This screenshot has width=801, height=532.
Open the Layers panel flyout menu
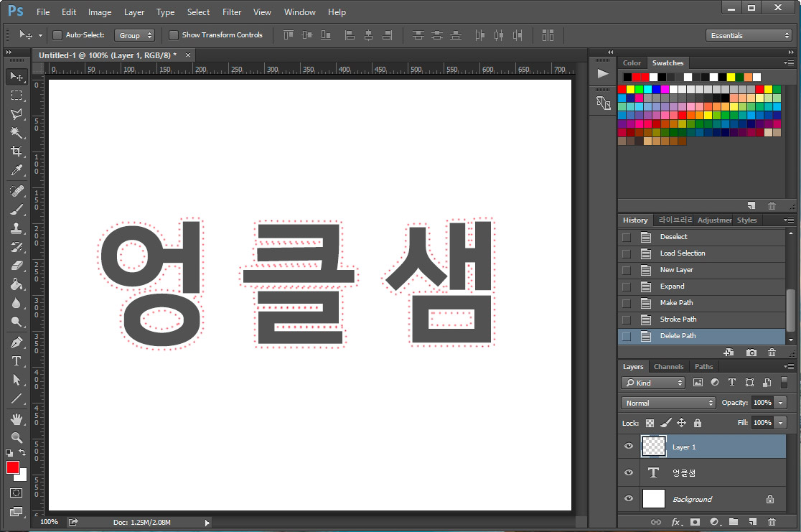pos(790,366)
